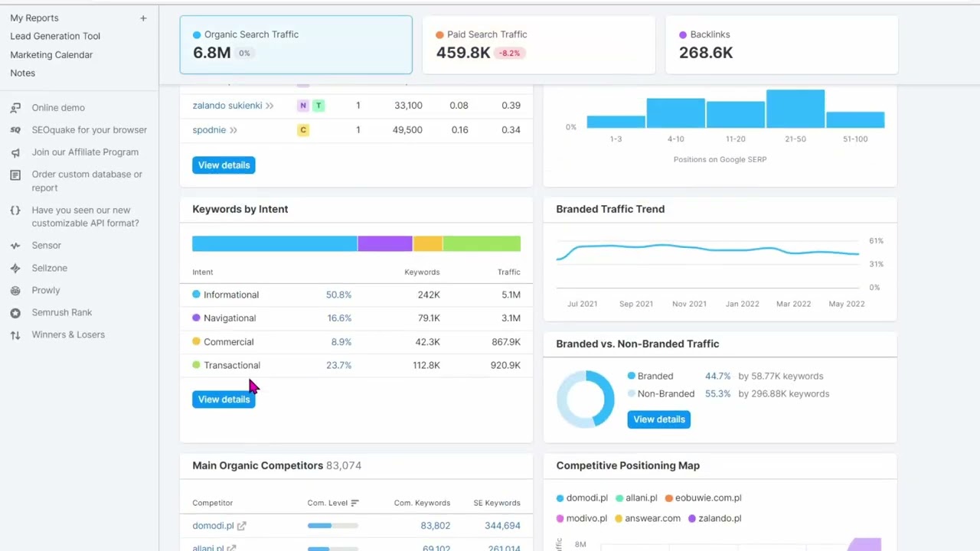
Task: Click purple Navigational segment of intent bar
Action: pos(385,244)
